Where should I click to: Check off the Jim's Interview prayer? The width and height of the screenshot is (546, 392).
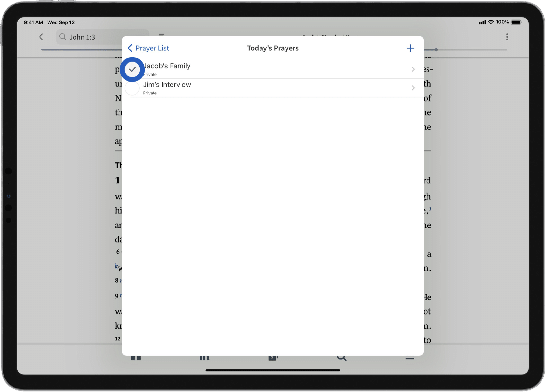132,88
